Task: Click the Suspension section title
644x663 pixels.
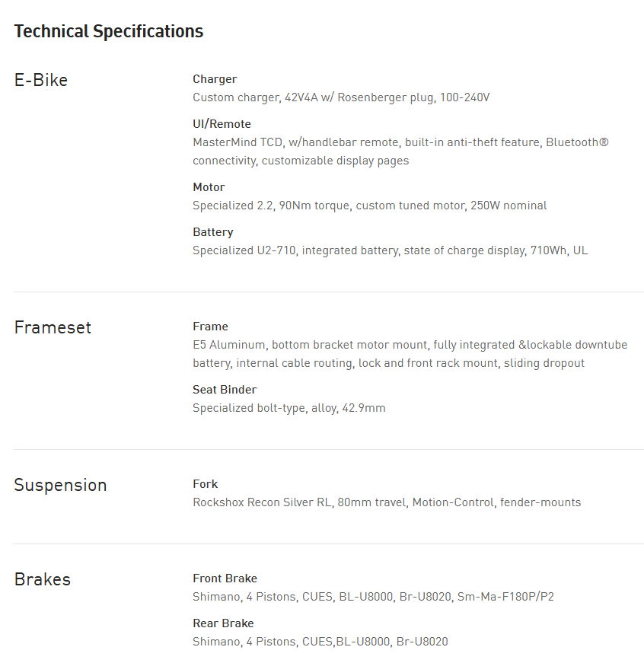Action: [x=60, y=485]
